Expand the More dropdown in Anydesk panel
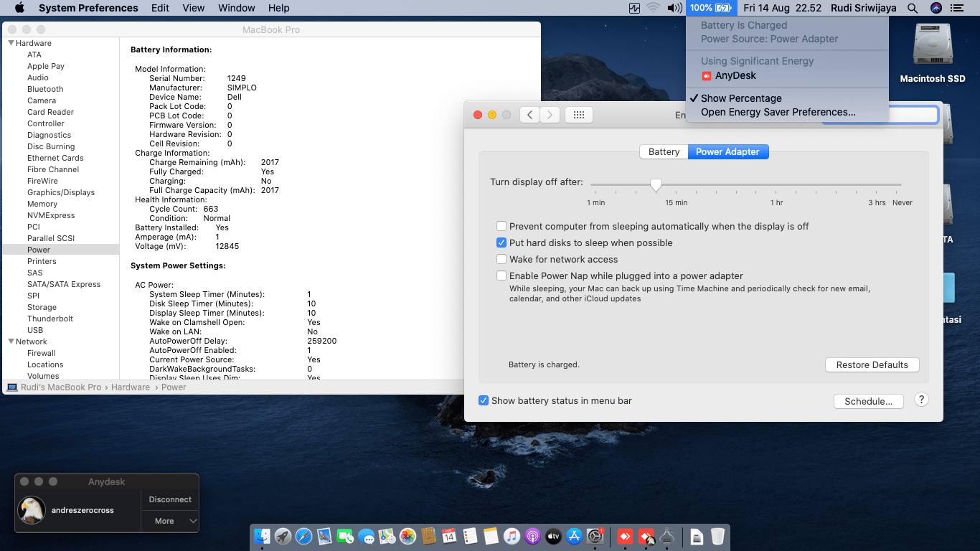This screenshot has width=980, height=551. click(170, 521)
